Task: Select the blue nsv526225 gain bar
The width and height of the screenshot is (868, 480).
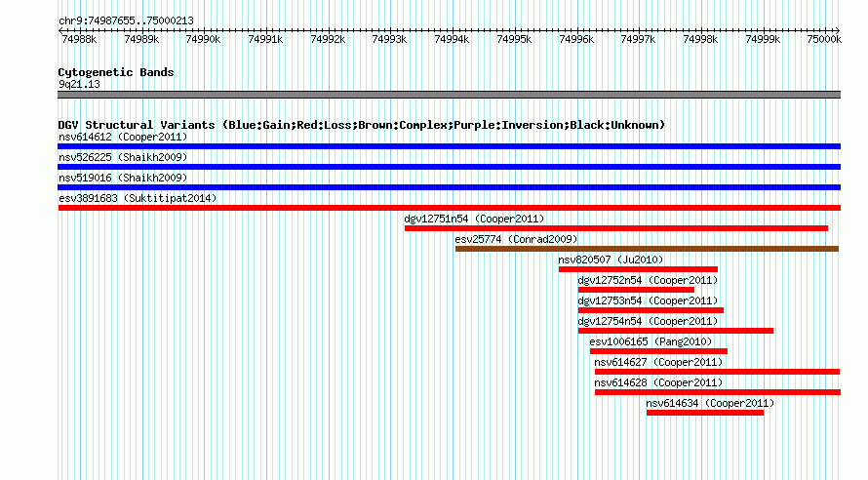Action: [x=449, y=167]
